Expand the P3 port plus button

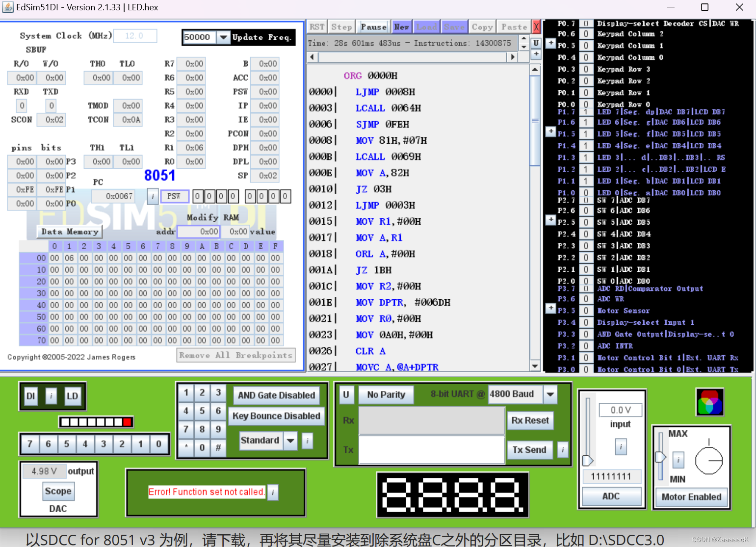pyautogui.click(x=550, y=308)
